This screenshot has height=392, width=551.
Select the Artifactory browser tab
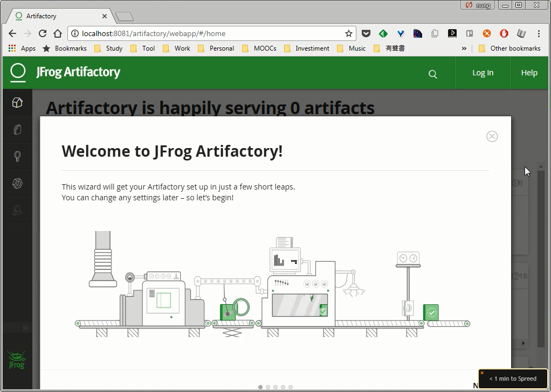[60, 16]
